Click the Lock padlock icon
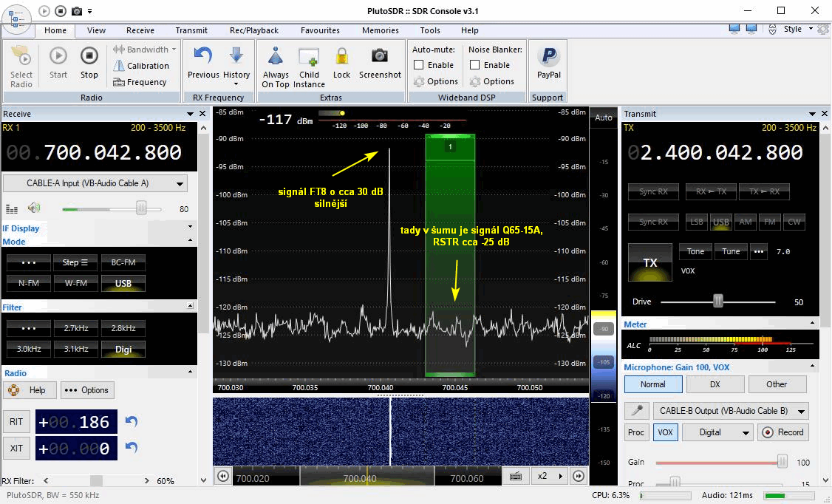Viewport: 832px width, 504px height. click(341, 57)
